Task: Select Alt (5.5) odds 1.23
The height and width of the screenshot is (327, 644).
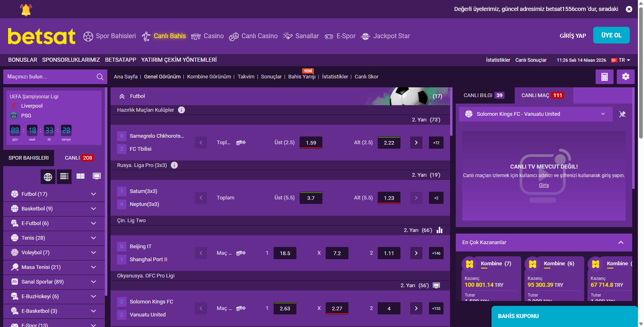Action: coord(389,198)
